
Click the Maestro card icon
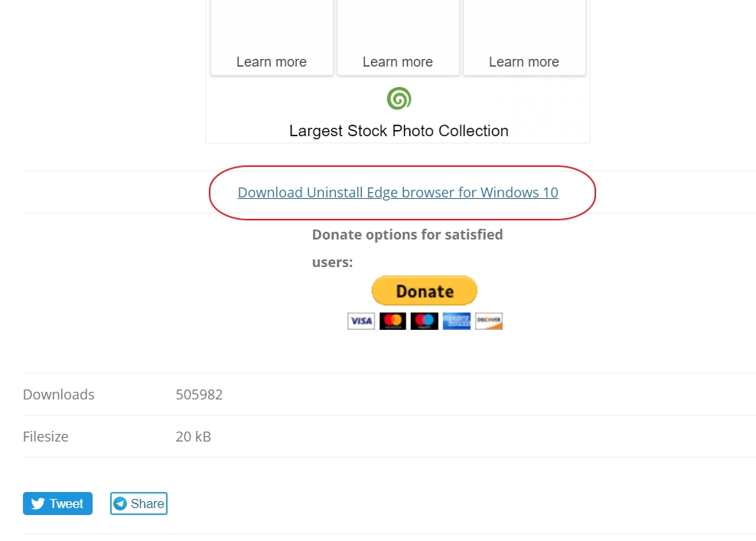[x=424, y=321]
